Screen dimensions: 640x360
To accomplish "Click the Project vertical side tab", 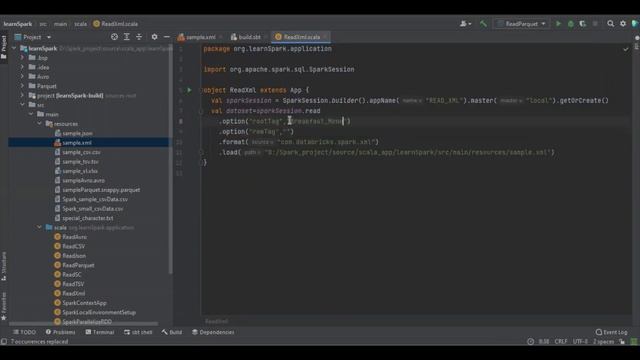I will (4, 47).
